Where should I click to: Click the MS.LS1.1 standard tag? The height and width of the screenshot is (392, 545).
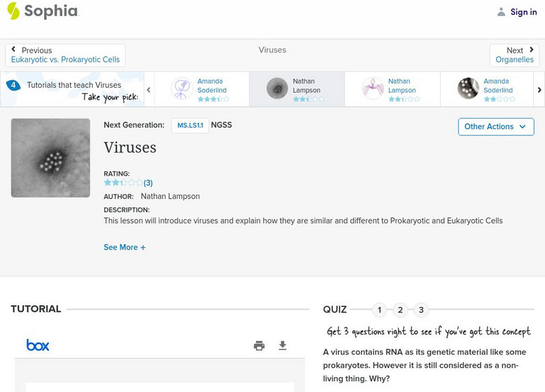[190, 125]
